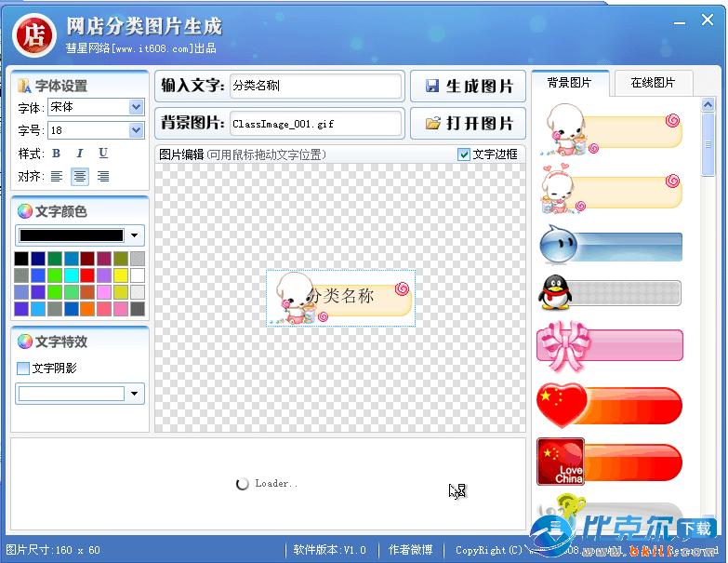
Task: Pick the yellow color swatch
Action: click(121, 275)
